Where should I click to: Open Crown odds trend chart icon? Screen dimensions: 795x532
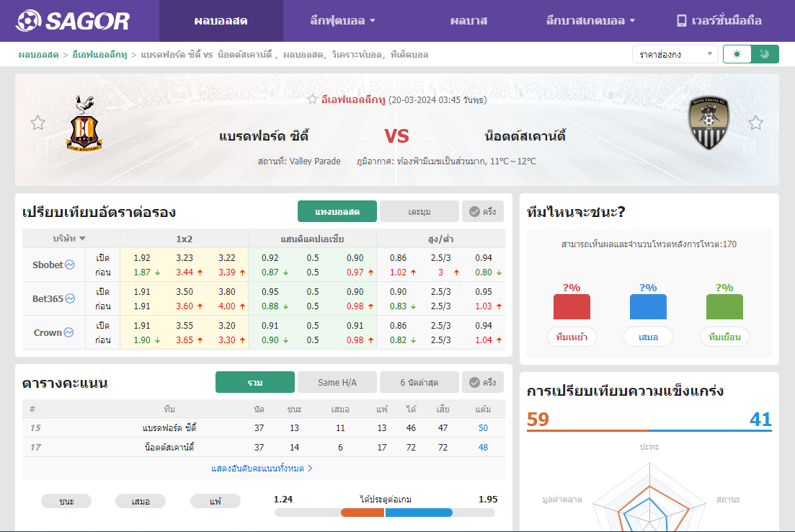(x=69, y=333)
